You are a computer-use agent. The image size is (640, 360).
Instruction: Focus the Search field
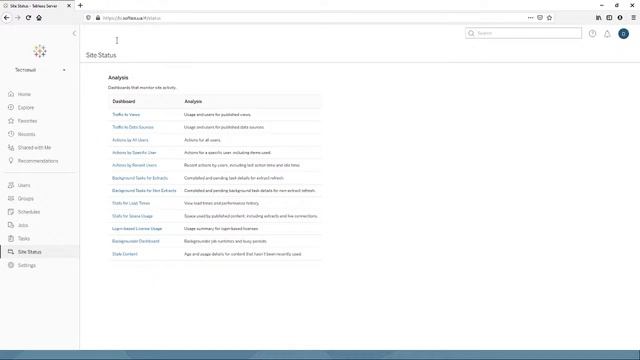[x=523, y=33]
